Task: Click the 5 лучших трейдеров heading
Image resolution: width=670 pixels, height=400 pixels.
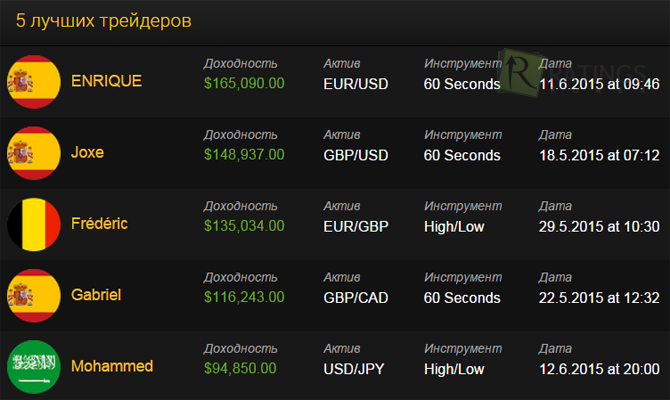Action: coord(103,21)
